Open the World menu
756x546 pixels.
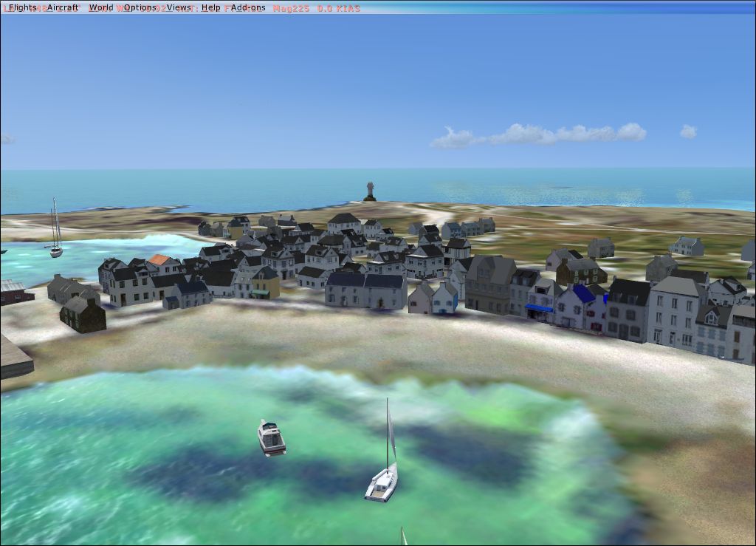coord(101,7)
